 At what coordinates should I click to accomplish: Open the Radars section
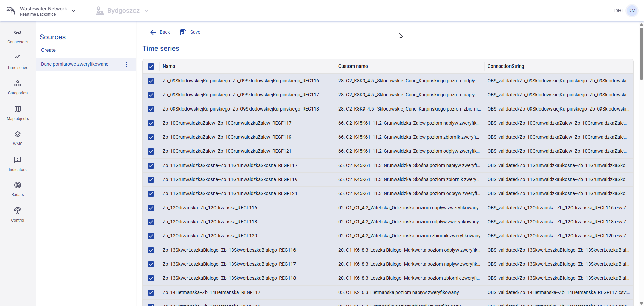coord(18,189)
